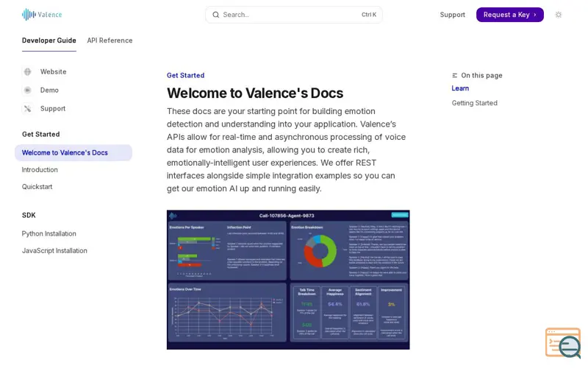Click the Request a Key button
The image size is (588, 368).
(509, 15)
